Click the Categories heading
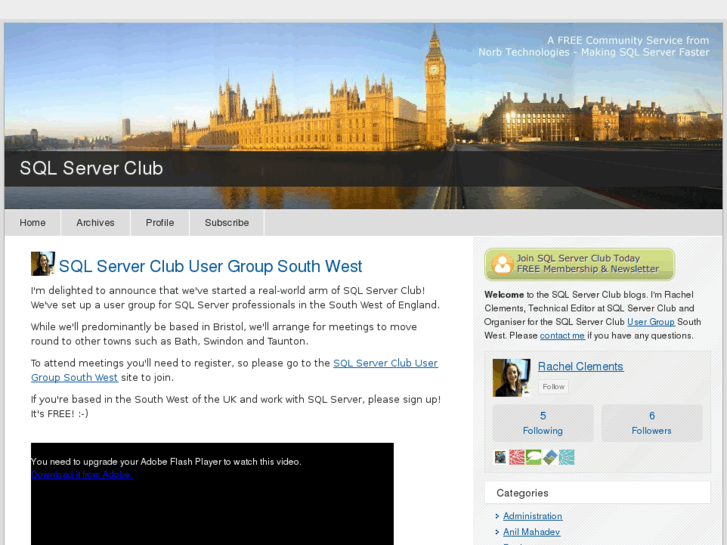Viewport: 727px width, 545px height. coord(522,493)
